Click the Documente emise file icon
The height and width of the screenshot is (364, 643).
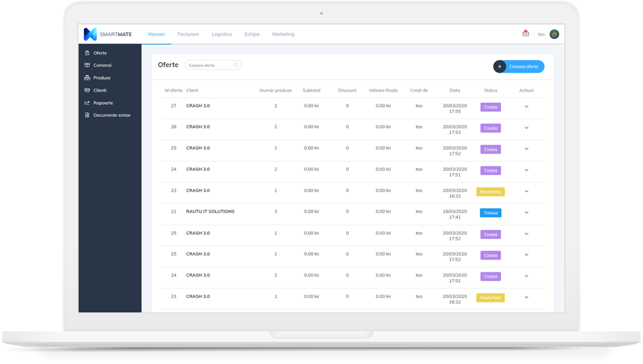[87, 115]
